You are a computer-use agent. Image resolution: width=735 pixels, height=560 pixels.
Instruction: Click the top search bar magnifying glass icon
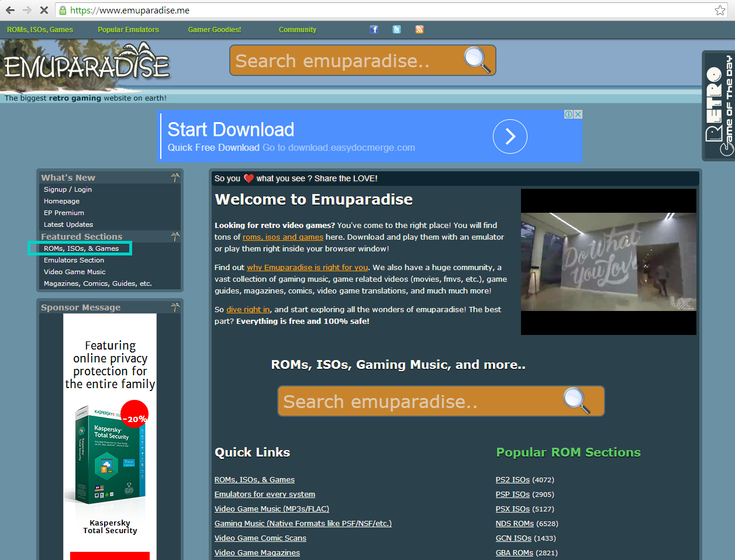pyautogui.click(x=475, y=59)
